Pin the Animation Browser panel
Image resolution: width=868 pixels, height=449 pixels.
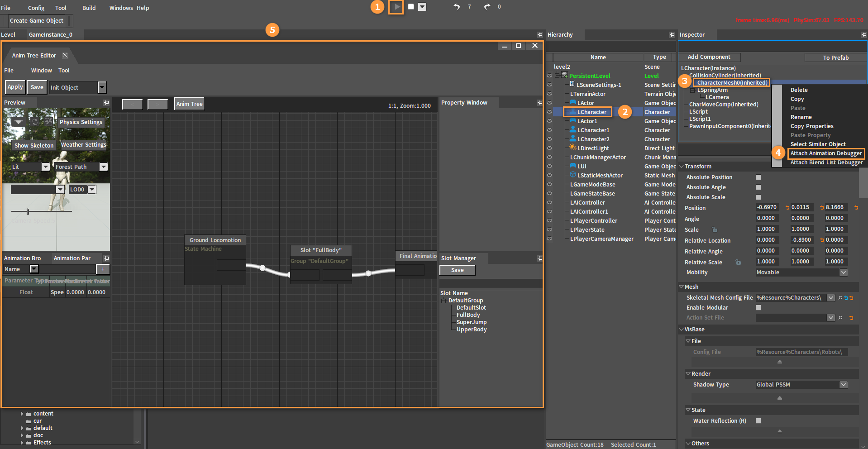pyautogui.click(x=106, y=258)
